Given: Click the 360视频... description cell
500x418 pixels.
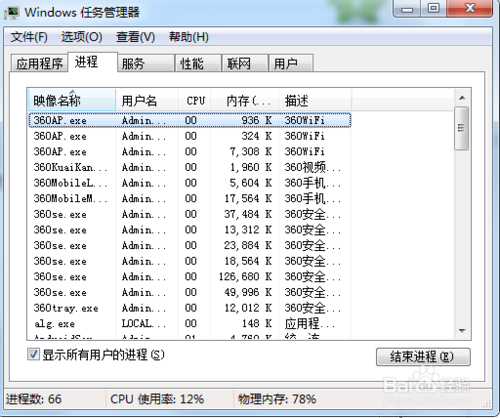Looking at the screenshot, I should (312, 167).
